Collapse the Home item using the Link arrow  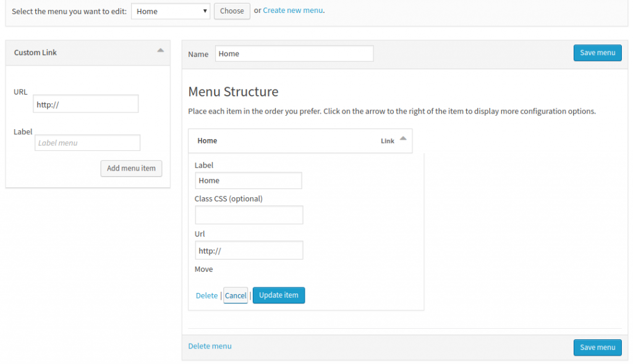click(403, 139)
